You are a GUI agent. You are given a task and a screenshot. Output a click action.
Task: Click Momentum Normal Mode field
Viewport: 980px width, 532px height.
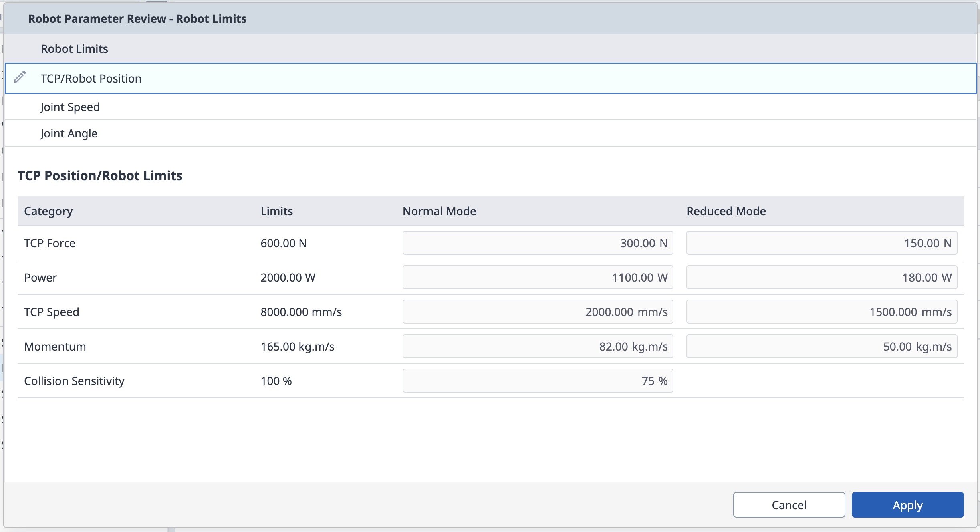[538, 347]
